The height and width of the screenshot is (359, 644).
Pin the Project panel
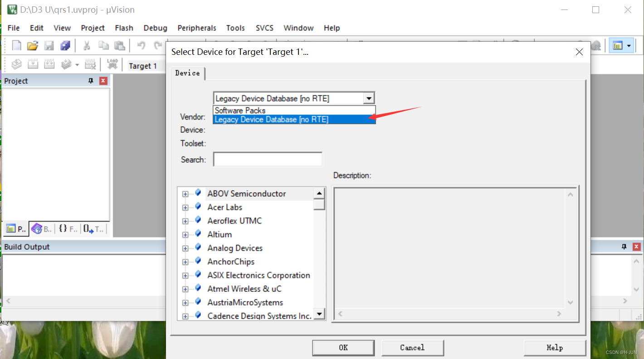[91, 81]
